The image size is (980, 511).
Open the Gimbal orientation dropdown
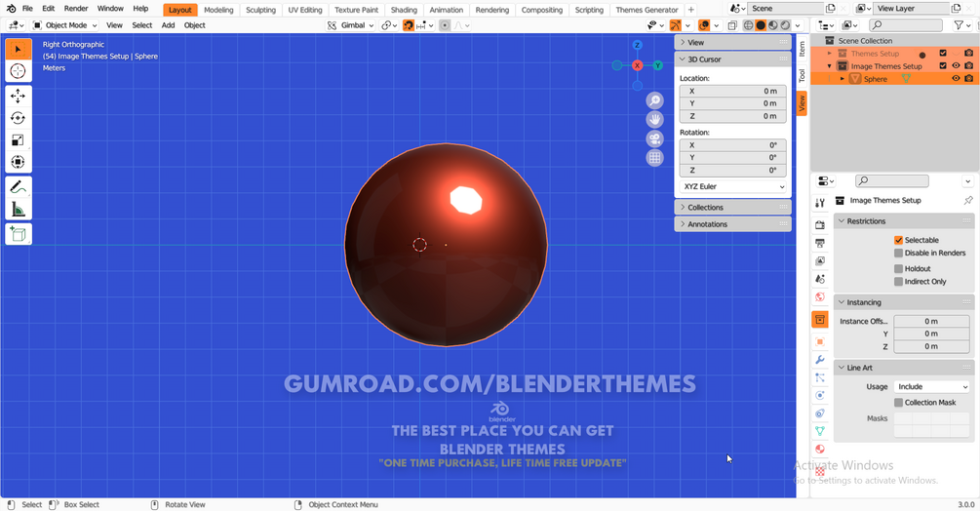pyautogui.click(x=351, y=25)
